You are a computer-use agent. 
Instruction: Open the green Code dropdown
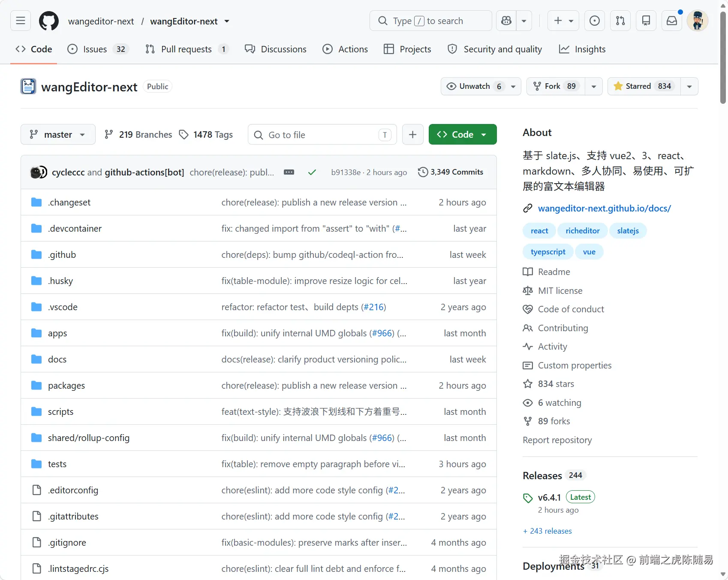463,134
